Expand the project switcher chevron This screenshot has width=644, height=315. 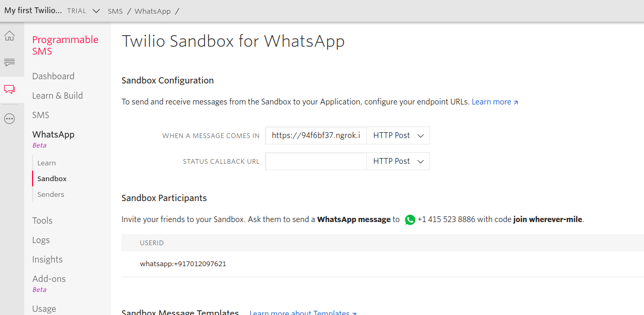[96, 11]
